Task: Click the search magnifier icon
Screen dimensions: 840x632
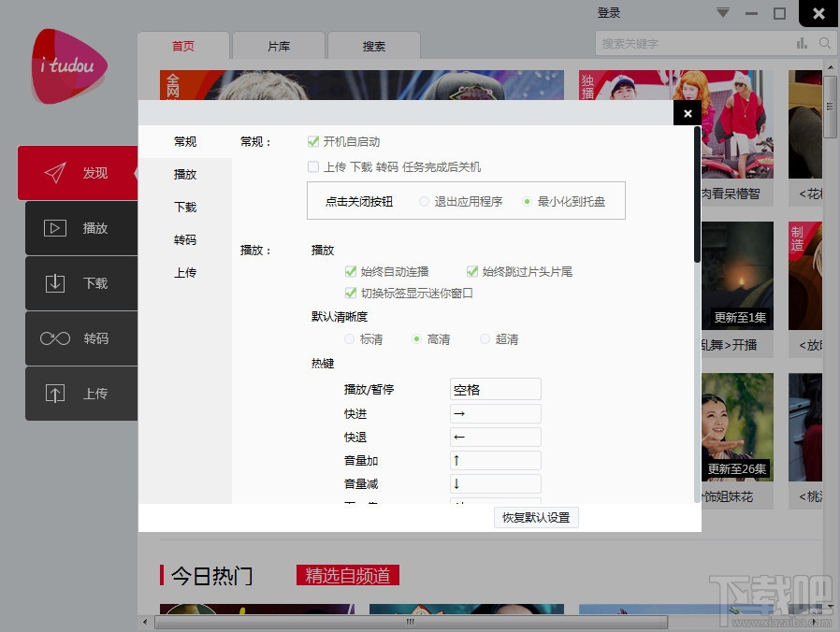Action: (824, 43)
